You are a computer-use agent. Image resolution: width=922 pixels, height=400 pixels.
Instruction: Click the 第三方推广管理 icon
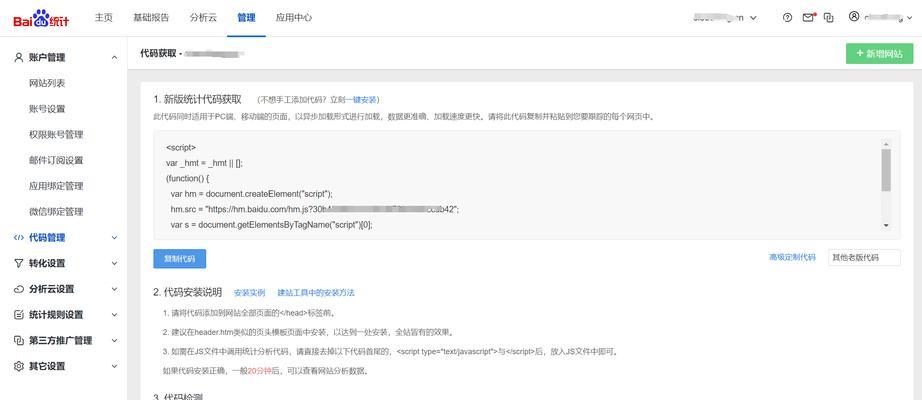19,341
